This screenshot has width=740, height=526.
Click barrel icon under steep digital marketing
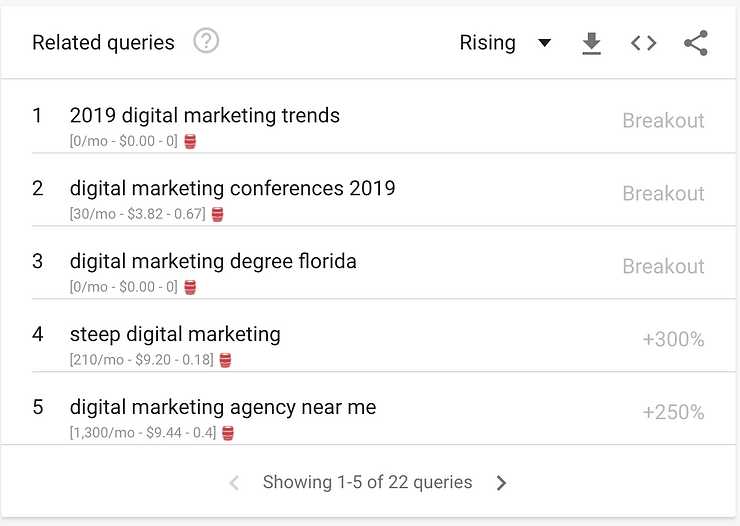(226, 360)
